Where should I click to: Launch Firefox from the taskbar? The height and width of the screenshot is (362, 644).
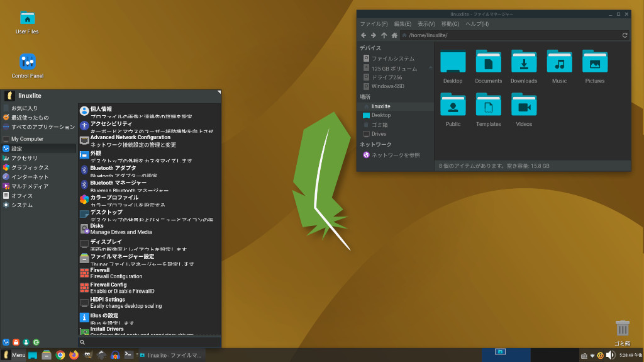tap(74, 355)
